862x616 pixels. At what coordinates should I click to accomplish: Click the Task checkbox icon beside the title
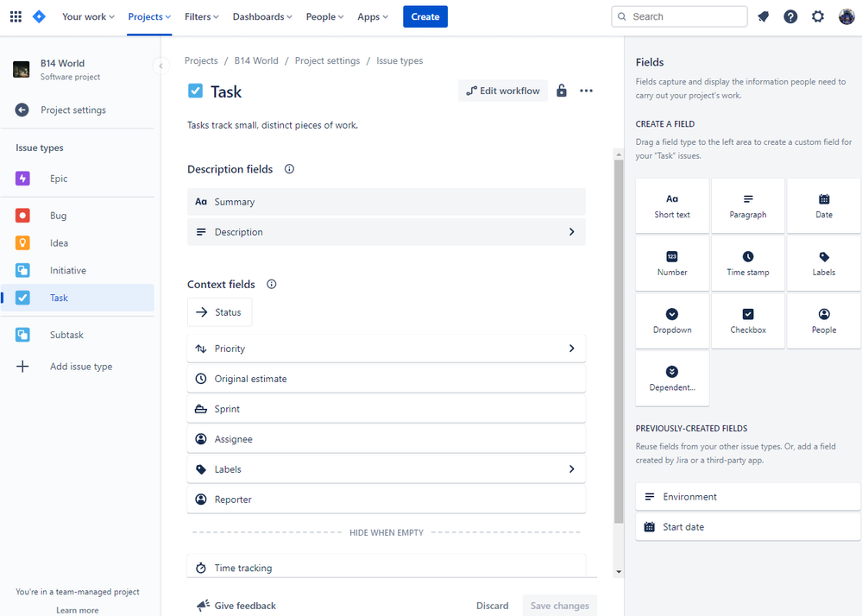195,91
